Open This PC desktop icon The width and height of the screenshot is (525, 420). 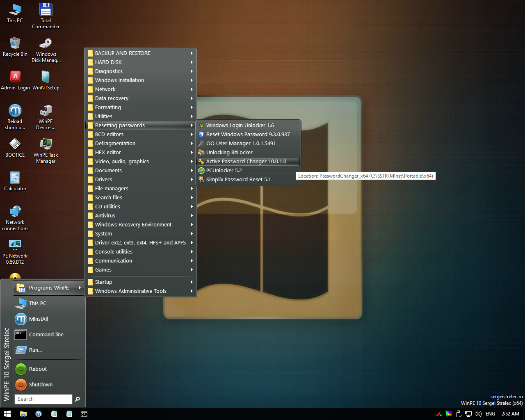[15, 13]
